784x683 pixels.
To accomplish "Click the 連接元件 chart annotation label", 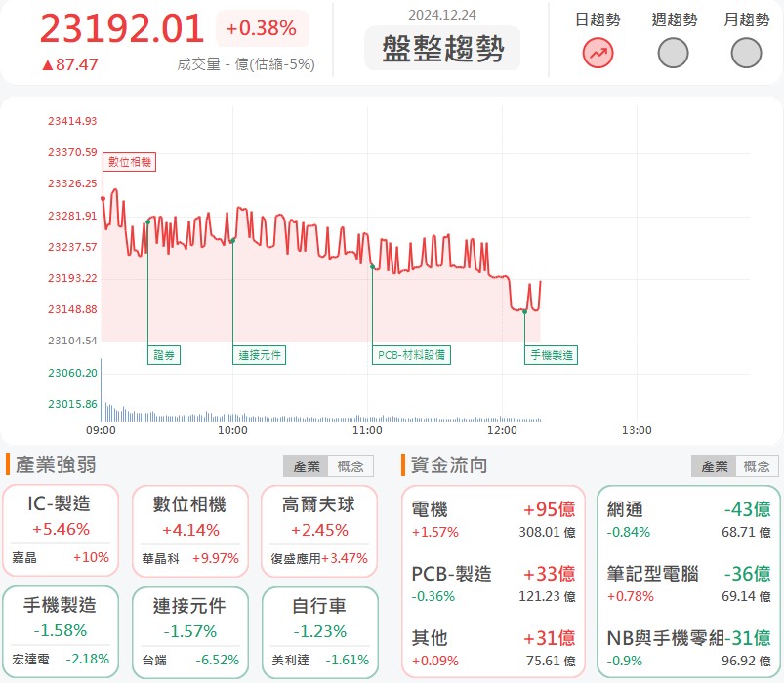I will pyautogui.click(x=259, y=355).
